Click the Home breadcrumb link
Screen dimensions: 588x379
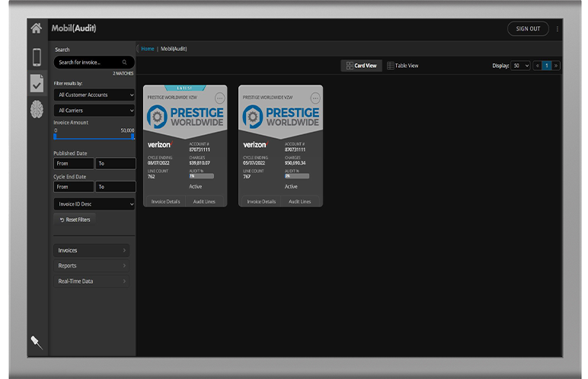tap(147, 49)
